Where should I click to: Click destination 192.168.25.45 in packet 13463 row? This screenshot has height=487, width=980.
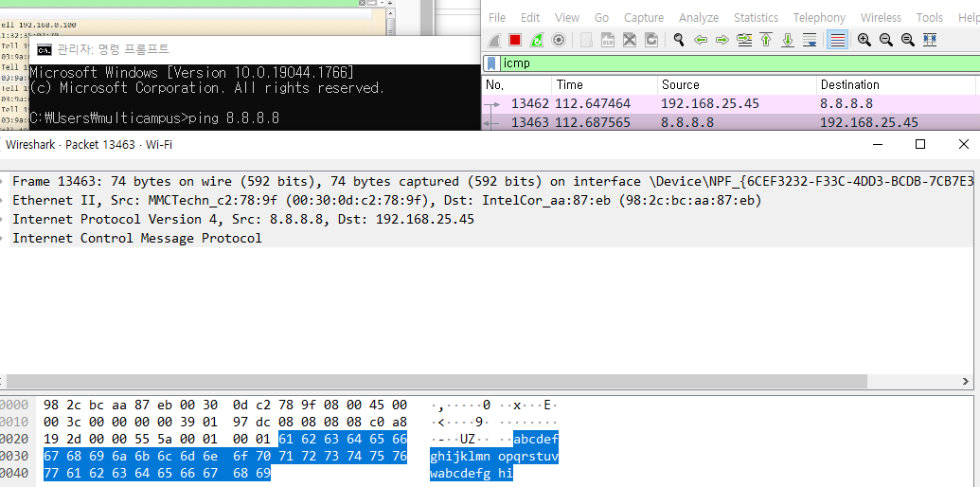[x=869, y=122]
